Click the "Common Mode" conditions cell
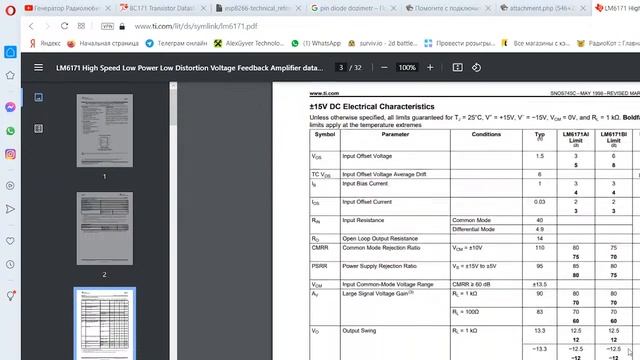This screenshot has width=640, height=360. [487, 220]
